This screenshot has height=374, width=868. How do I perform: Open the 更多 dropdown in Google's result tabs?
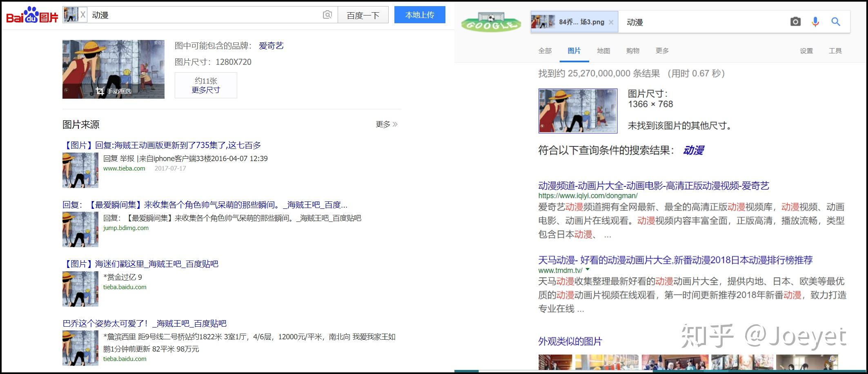pyautogui.click(x=662, y=50)
